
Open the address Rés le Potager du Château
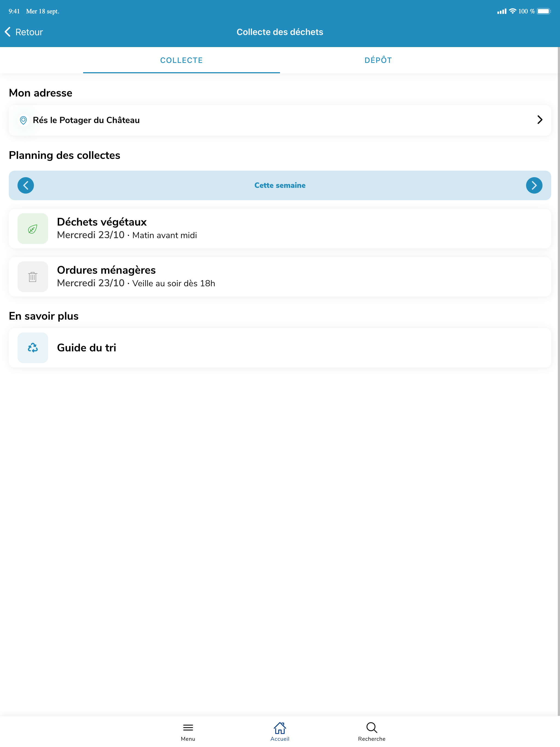(280, 120)
